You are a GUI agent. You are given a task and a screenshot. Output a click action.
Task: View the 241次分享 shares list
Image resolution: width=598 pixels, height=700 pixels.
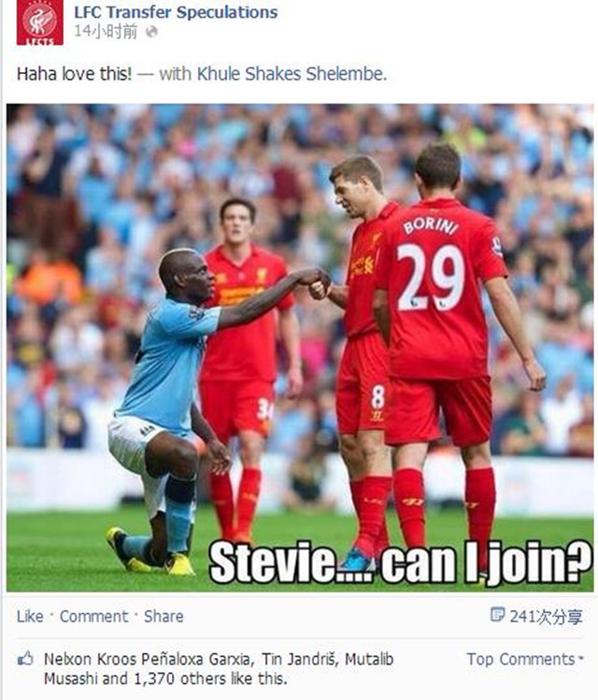pos(546,617)
